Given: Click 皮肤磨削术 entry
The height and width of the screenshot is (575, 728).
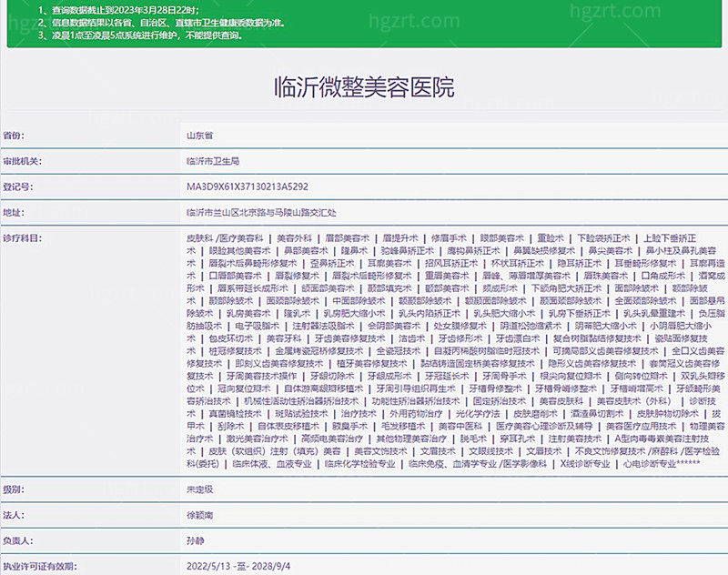Looking at the screenshot, I should [x=535, y=413].
